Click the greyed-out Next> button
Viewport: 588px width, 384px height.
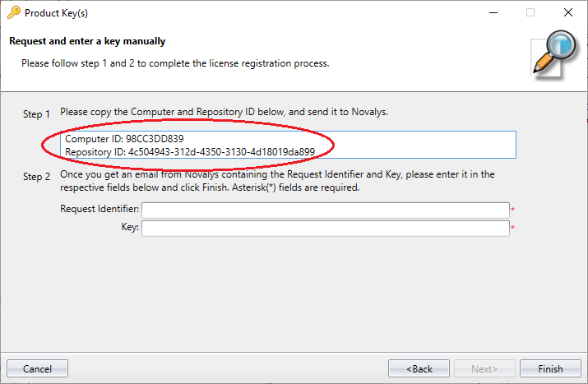(485, 369)
